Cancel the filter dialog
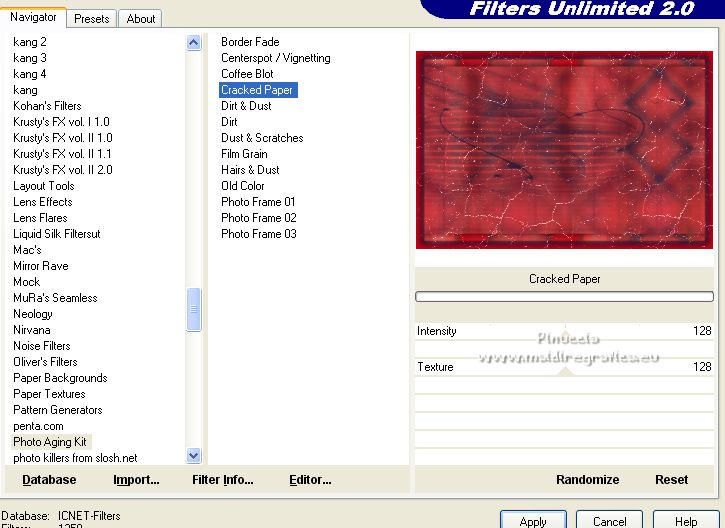 (x=609, y=521)
